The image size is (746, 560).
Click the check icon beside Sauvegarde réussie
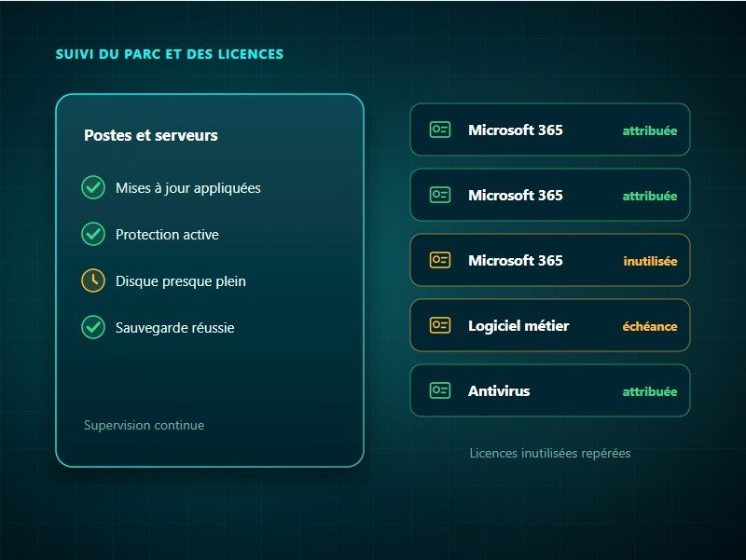tap(93, 327)
